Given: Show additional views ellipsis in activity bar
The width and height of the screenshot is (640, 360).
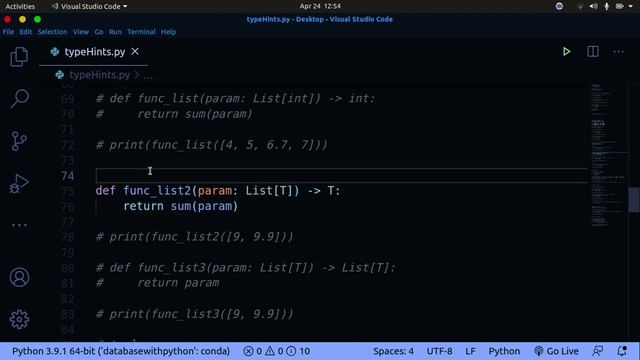Looking at the screenshot, I should click(19, 225).
